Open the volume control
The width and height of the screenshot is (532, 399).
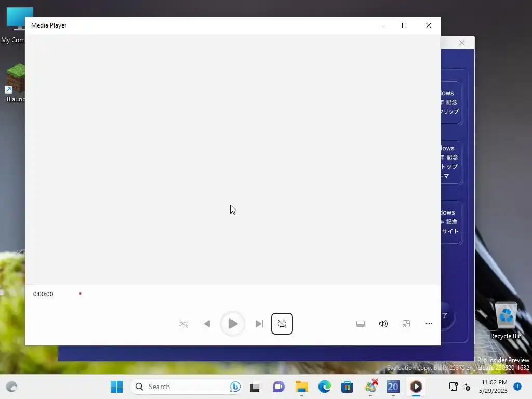click(383, 324)
